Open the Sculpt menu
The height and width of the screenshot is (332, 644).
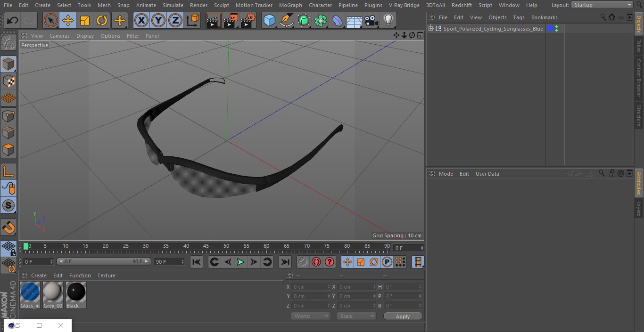click(221, 5)
